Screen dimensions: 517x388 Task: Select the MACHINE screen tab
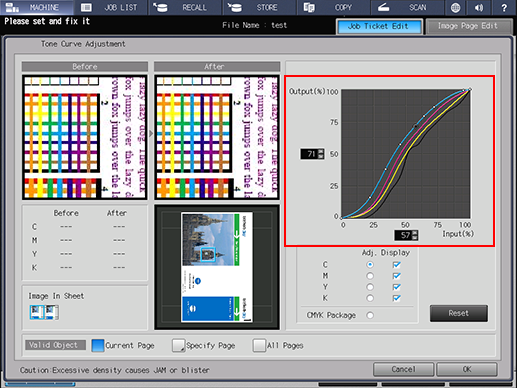point(37,7)
